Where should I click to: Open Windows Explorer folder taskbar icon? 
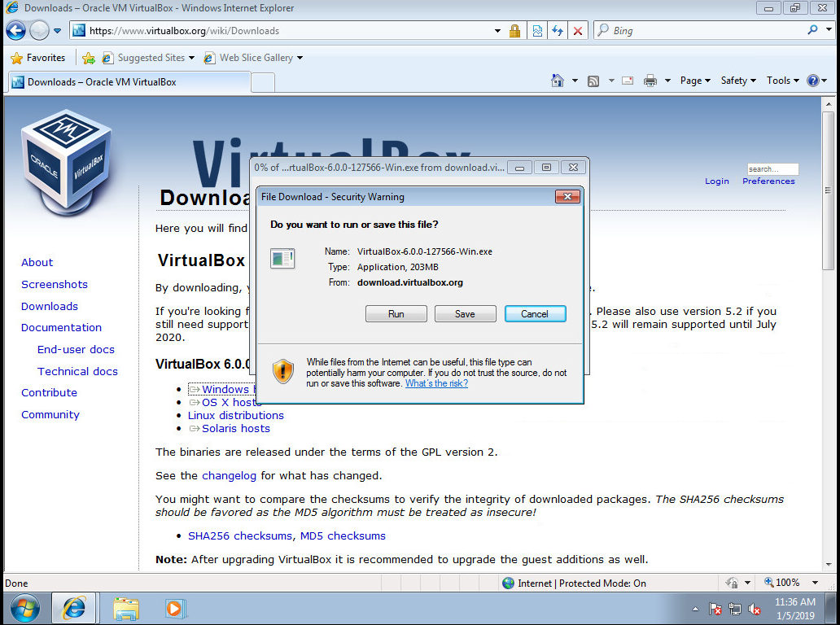coord(126,609)
